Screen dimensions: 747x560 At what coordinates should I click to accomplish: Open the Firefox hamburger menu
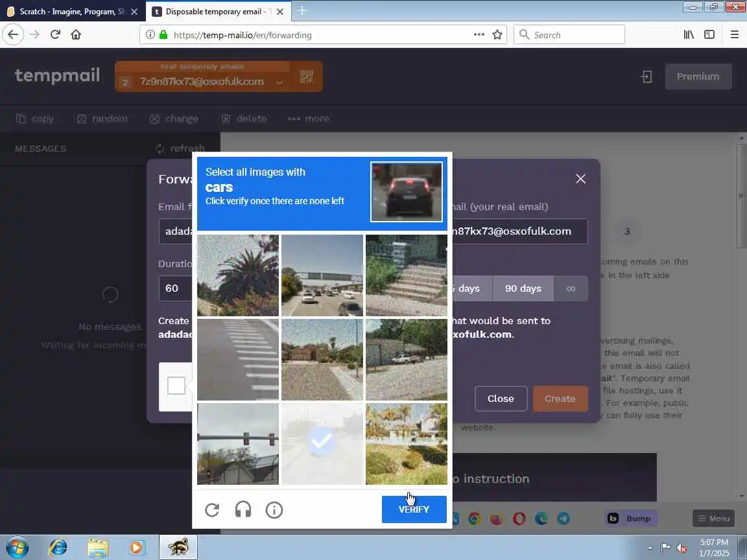click(x=734, y=35)
